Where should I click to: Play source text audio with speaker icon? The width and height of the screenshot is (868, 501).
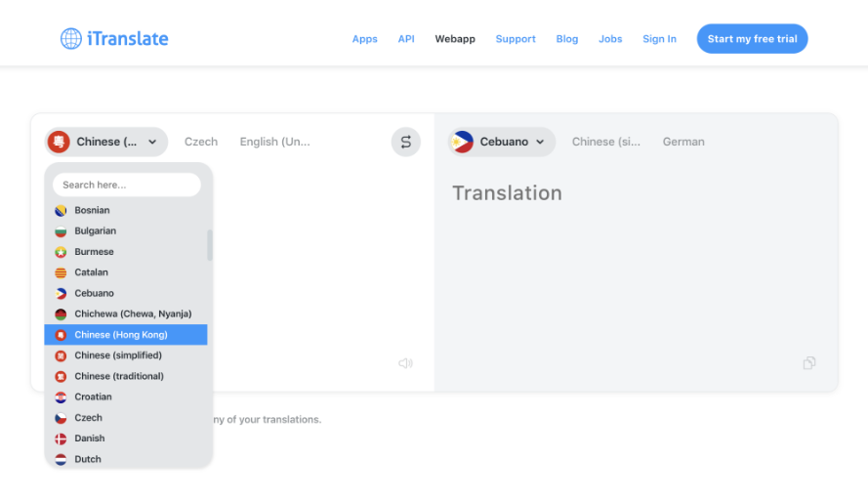click(x=405, y=363)
